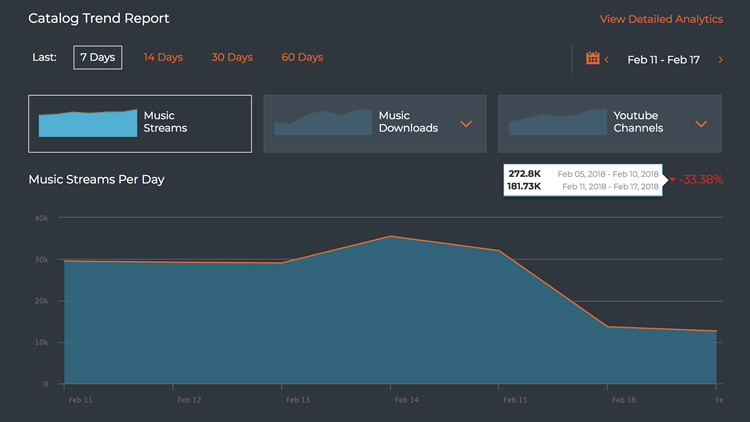Click the Music Downloads sparkline thumbnail
750x422 pixels.
322,122
